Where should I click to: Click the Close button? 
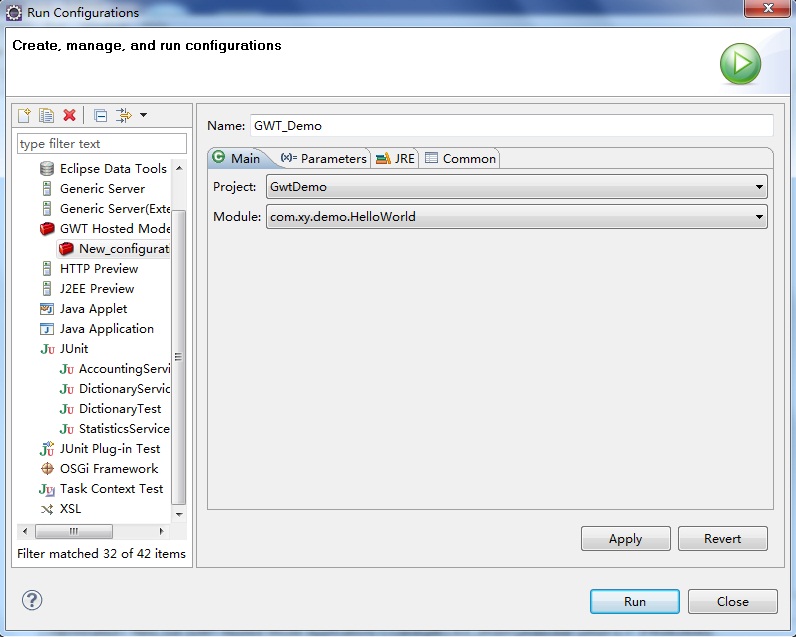(733, 601)
